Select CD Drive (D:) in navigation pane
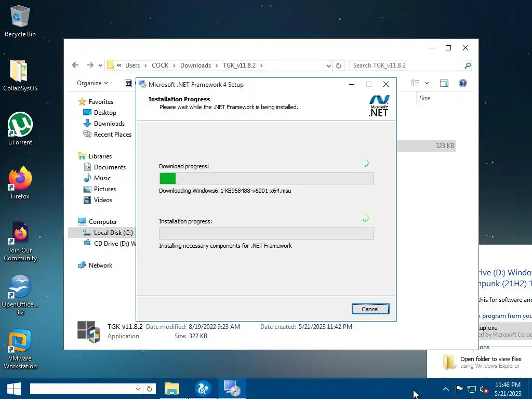The height and width of the screenshot is (399, 532). (115, 243)
